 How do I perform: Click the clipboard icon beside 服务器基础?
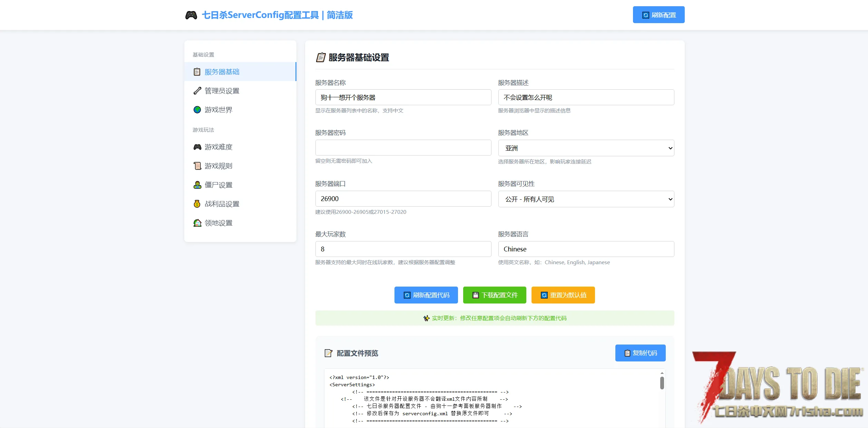[197, 72]
